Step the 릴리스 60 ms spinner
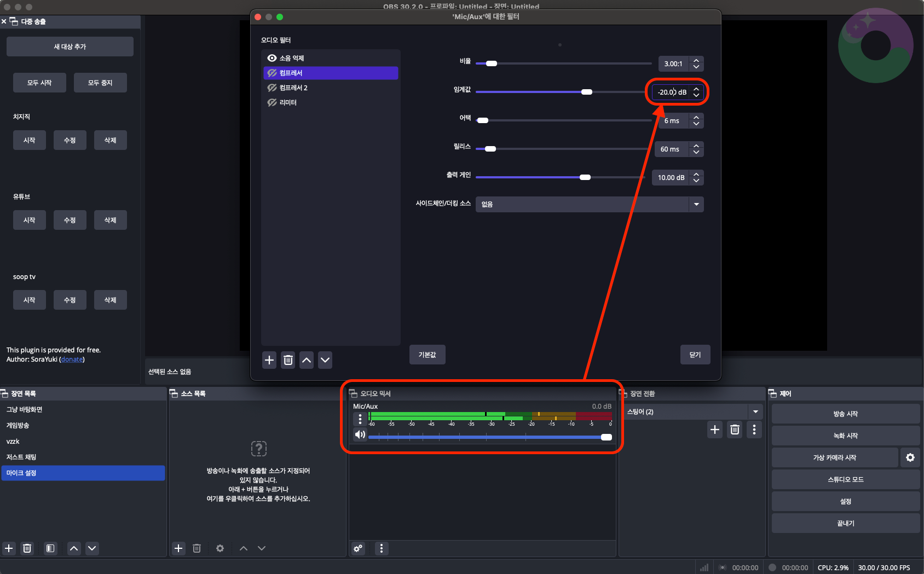This screenshot has height=574, width=924. pos(696,149)
